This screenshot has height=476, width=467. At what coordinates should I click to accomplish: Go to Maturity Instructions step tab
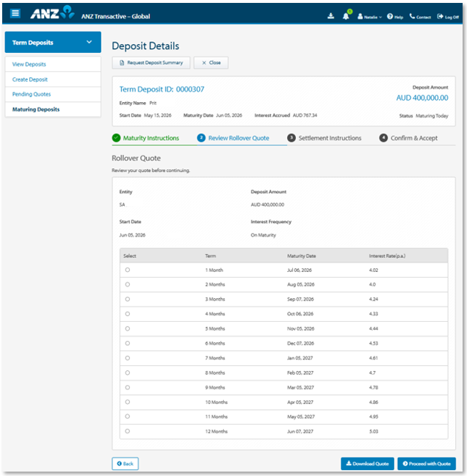145,138
